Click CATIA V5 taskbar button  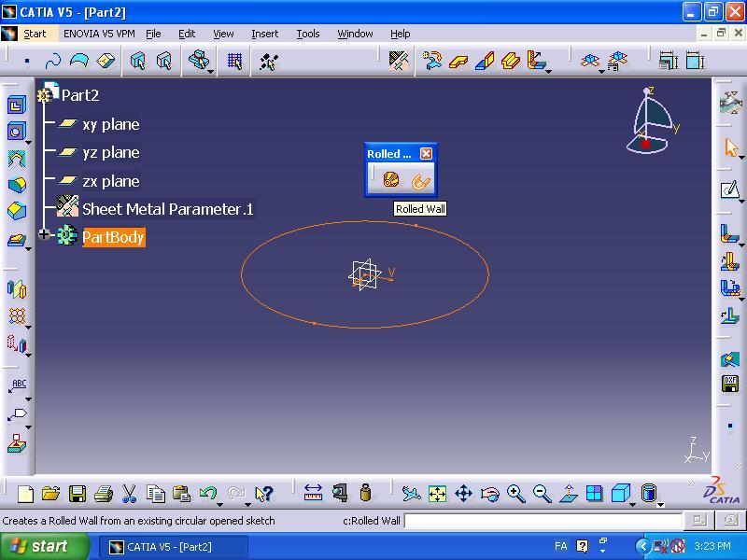click(x=172, y=547)
